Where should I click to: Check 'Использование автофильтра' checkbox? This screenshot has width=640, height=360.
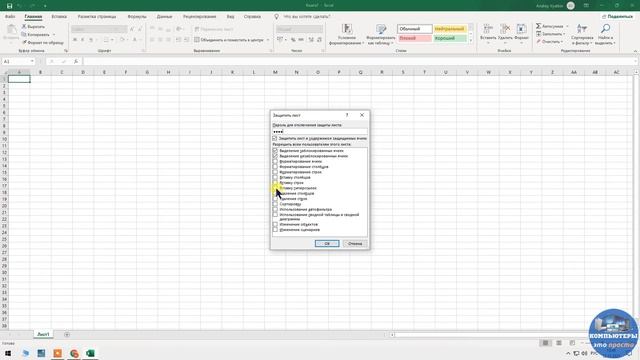tap(275, 209)
